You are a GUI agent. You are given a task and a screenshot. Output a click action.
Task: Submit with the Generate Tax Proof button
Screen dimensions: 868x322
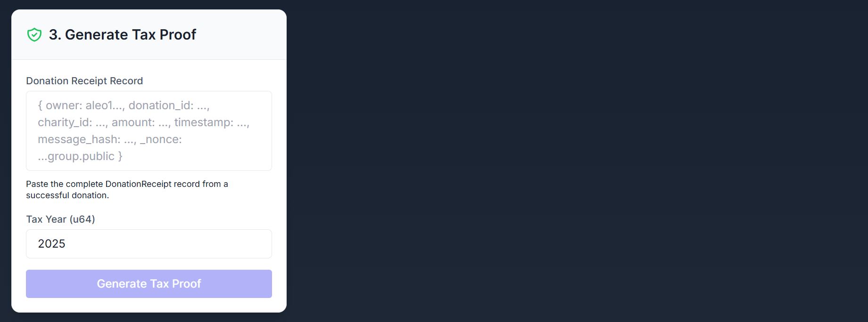coord(149,284)
